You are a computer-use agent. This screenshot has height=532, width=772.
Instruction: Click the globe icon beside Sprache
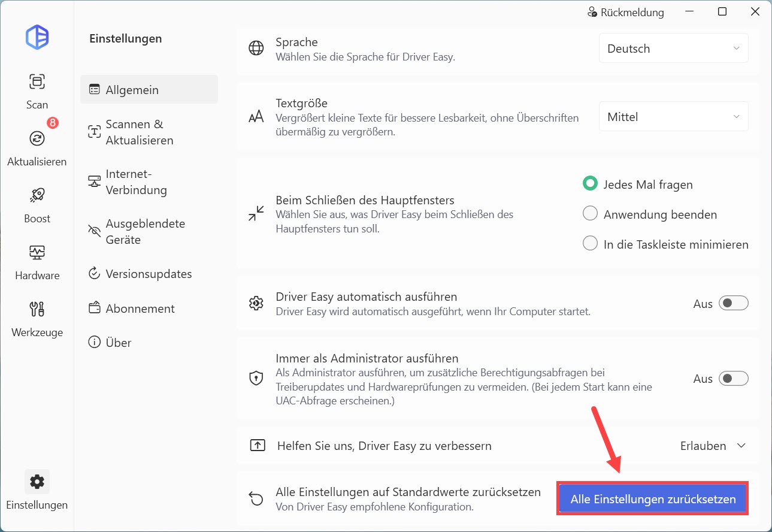(x=256, y=49)
